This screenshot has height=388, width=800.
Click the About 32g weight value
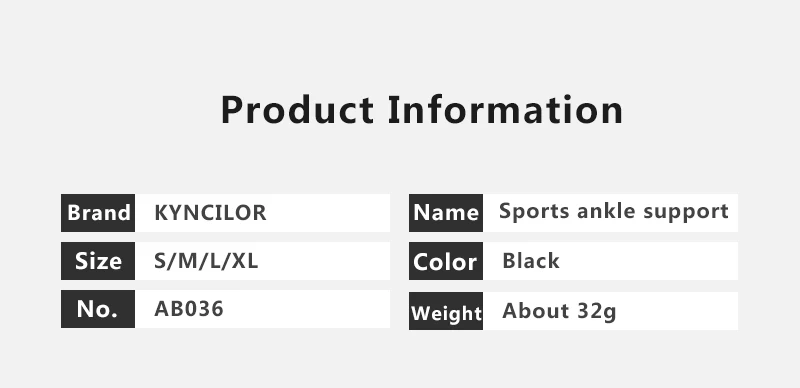pyautogui.click(x=559, y=311)
